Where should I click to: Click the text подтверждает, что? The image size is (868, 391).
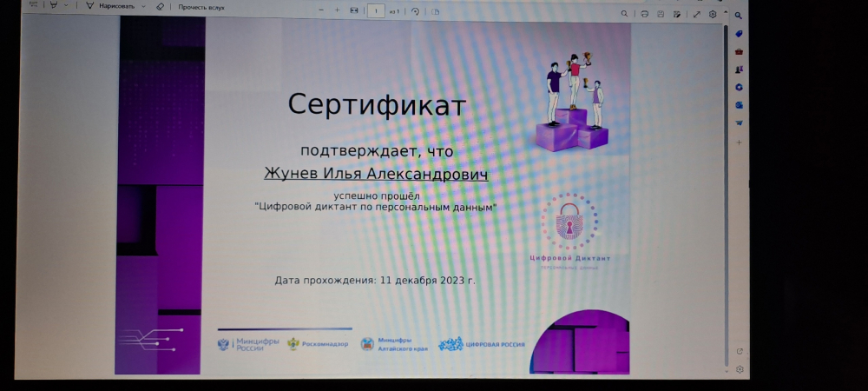pyautogui.click(x=377, y=150)
